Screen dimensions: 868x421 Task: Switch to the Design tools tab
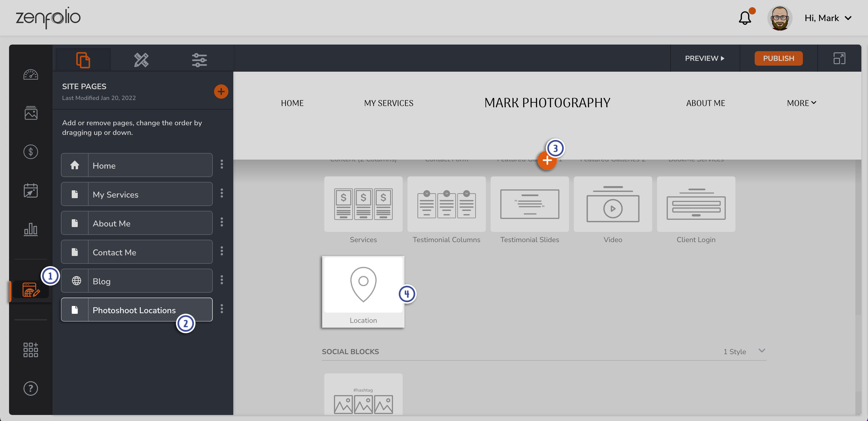point(141,60)
